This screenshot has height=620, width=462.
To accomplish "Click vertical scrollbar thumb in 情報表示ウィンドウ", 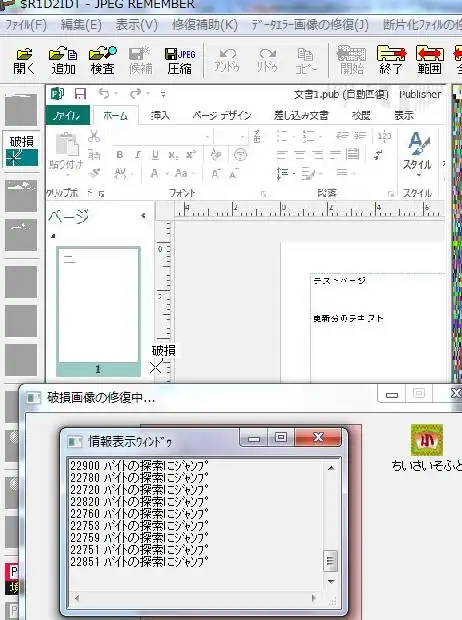I will pyautogui.click(x=331, y=561).
